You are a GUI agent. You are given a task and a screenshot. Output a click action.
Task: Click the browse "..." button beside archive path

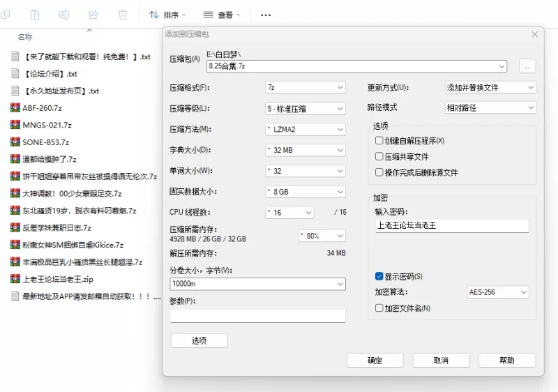527,66
